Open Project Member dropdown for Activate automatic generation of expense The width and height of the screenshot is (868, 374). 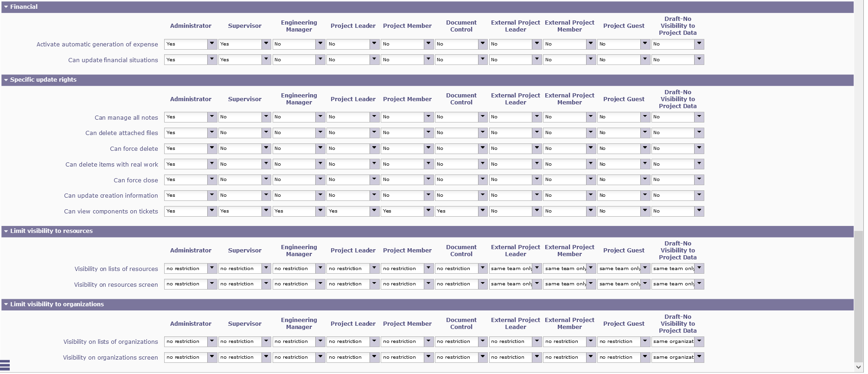[x=428, y=44]
